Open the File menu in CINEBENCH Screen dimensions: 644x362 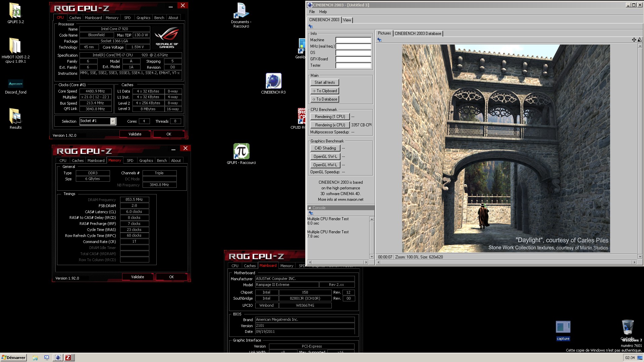tap(312, 12)
